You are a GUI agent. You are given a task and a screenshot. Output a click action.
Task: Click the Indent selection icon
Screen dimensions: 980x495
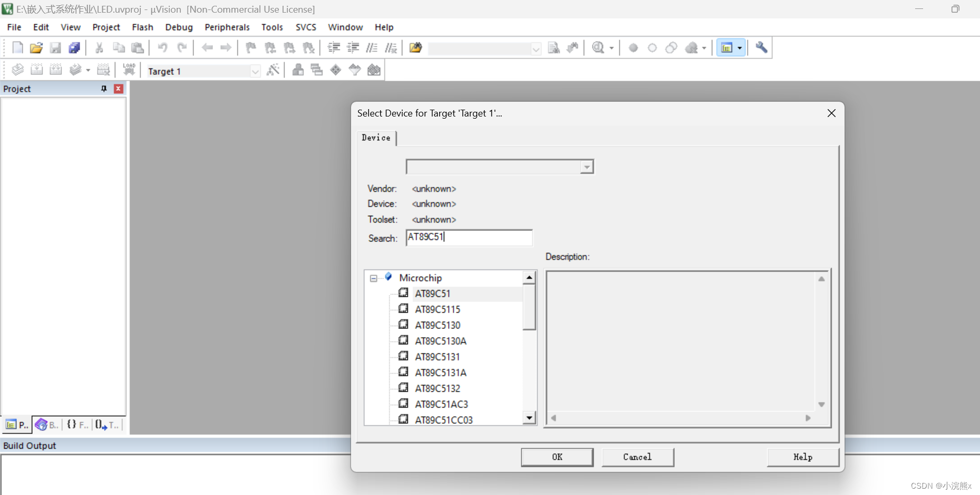(x=334, y=48)
